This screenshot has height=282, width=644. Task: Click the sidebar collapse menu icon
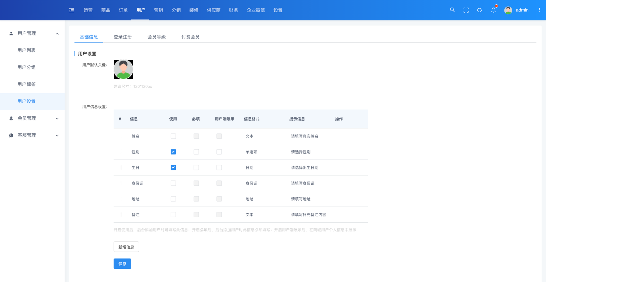click(x=72, y=10)
